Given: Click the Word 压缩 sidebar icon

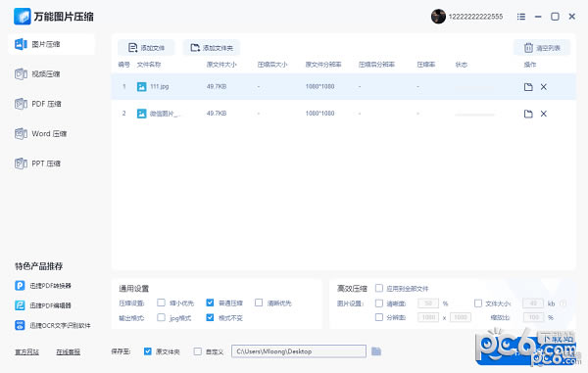Looking at the screenshot, I should pyautogui.click(x=21, y=134).
